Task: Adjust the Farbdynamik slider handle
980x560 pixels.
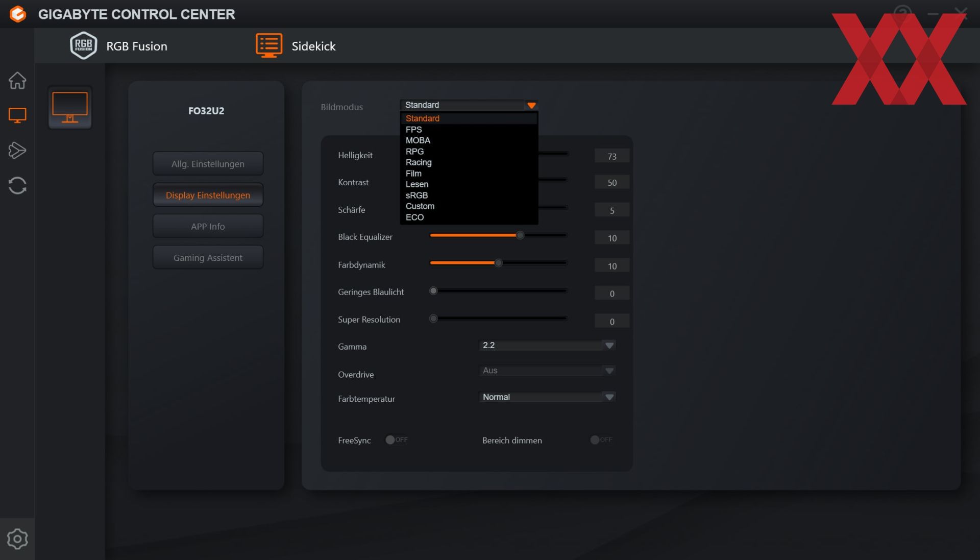Action: click(498, 263)
